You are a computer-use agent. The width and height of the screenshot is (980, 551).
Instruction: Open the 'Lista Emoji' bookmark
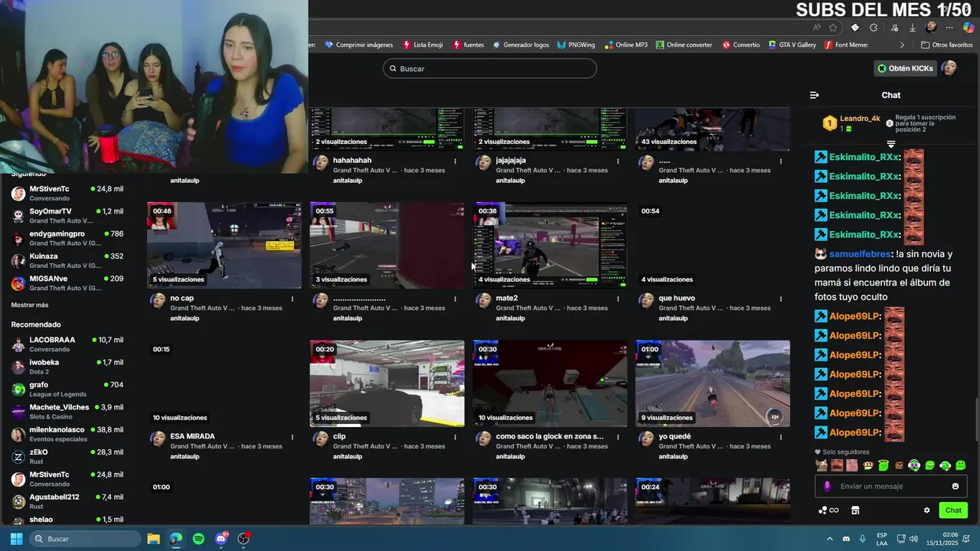(x=422, y=45)
